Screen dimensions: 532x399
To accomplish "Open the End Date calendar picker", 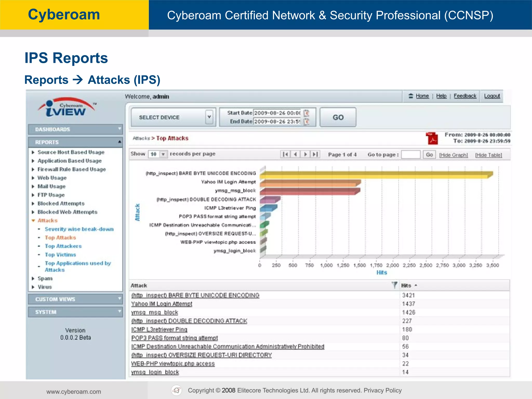I will tap(307, 122).
